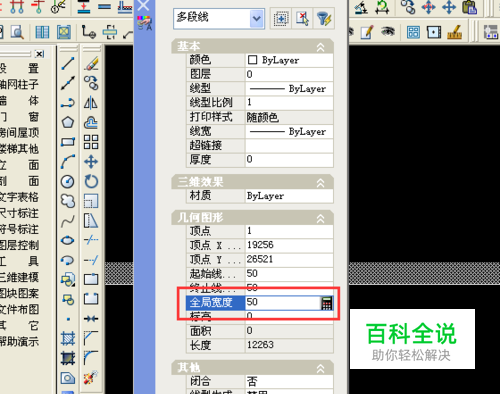Select the Polyline draw tool
500x394 pixels.
(x=68, y=103)
